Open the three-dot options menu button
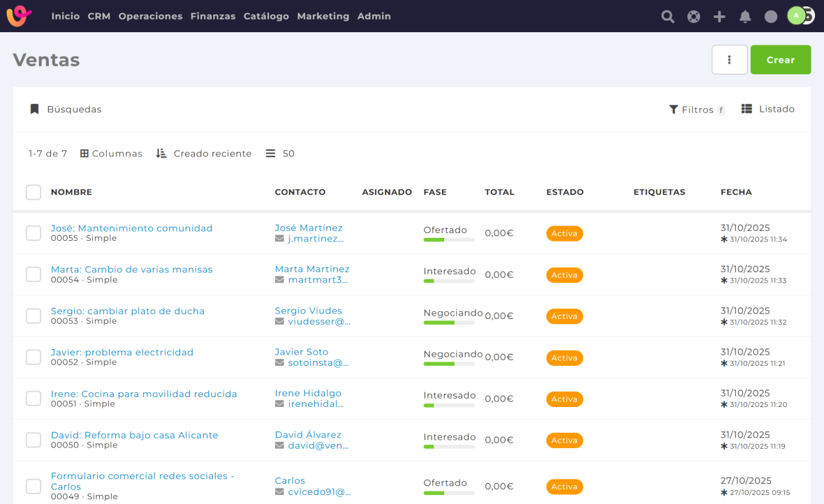 [x=729, y=60]
